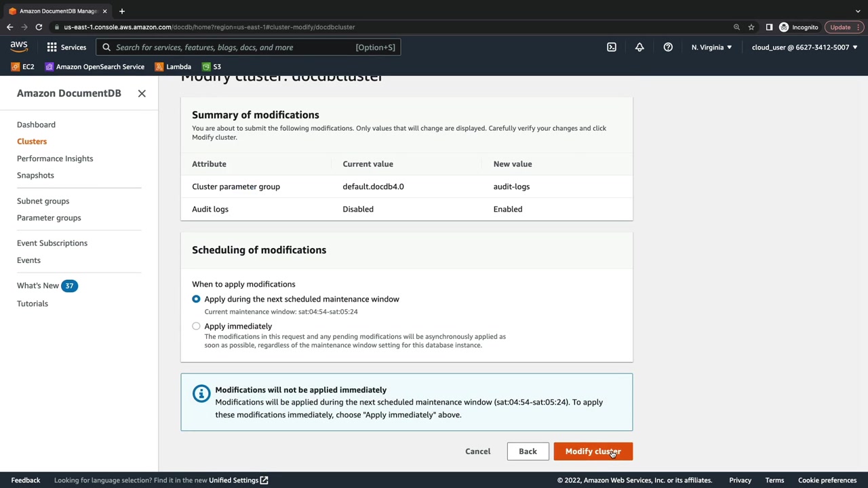Screen dimensions: 868x488
Task: Open the S3 shortcut in favorites bar
Action: [212, 66]
